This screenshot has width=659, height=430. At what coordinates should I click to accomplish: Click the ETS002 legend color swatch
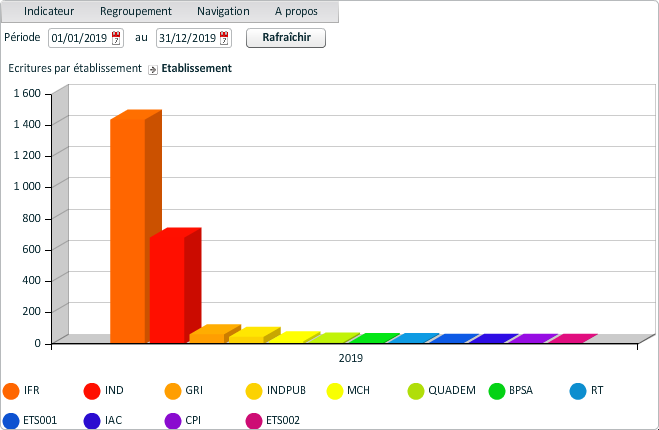point(254,421)
